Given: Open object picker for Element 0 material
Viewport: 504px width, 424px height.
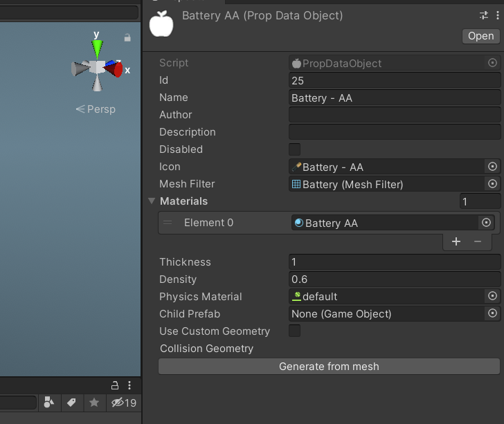Looking at the screenshot, I should click(486, 222).
